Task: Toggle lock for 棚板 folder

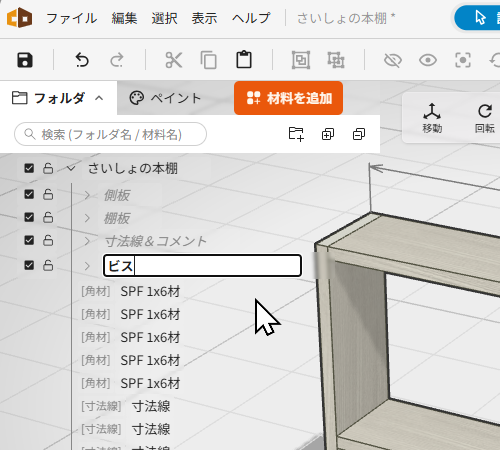Action: [48, 217]
